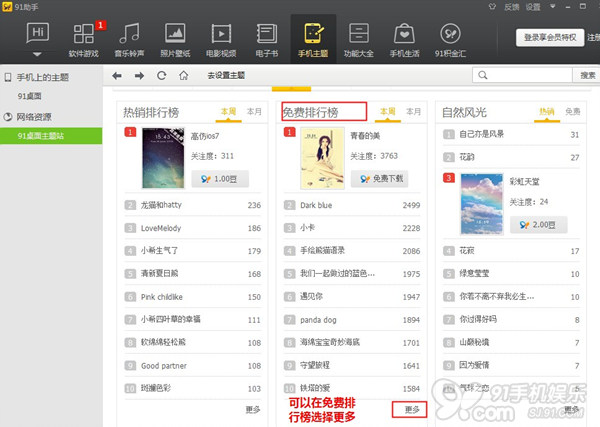Click 登录享会员特权 login button

pos(548,37)
